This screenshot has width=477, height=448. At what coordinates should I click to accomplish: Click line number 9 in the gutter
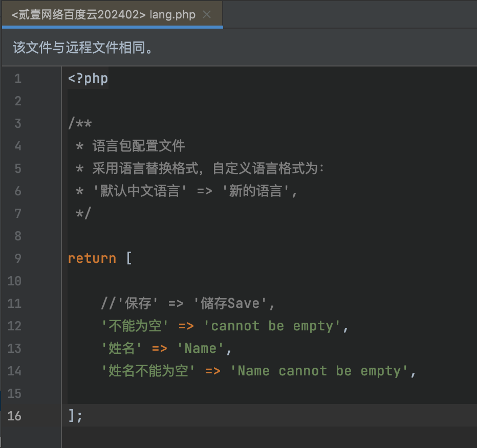[x=18, y=258]
